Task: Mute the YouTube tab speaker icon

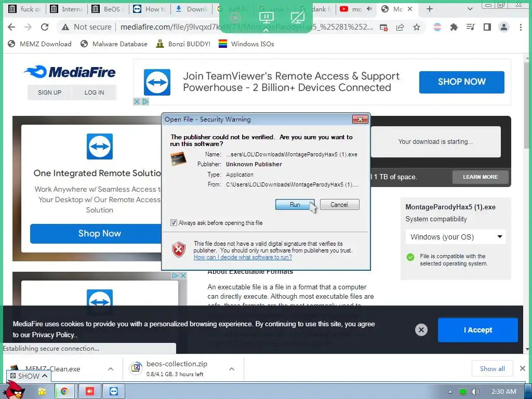Action: pos(369,9)
